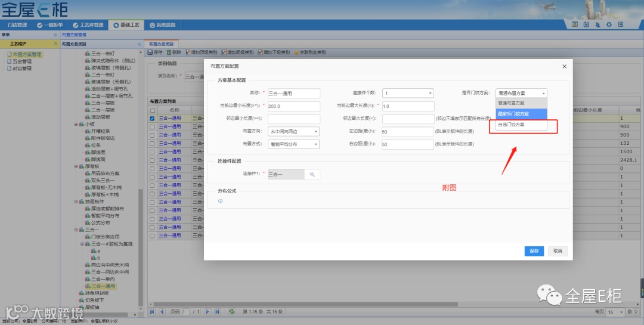
Task: Tick the checkbox of the row with 1500
Action: pos(153,152)
